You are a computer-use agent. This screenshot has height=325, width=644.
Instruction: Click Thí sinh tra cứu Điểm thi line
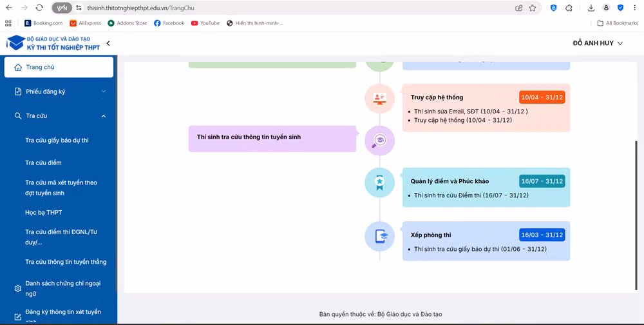pos(471,195)
